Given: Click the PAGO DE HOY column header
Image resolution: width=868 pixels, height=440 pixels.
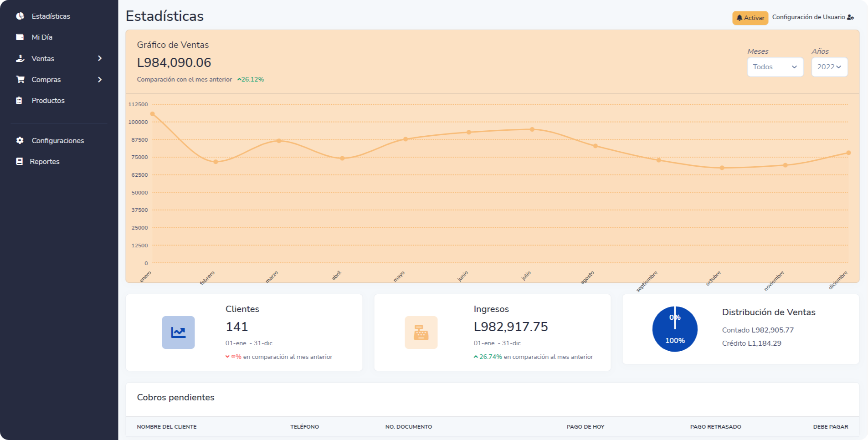Looking at the screenshot, I should click(586, 427).
